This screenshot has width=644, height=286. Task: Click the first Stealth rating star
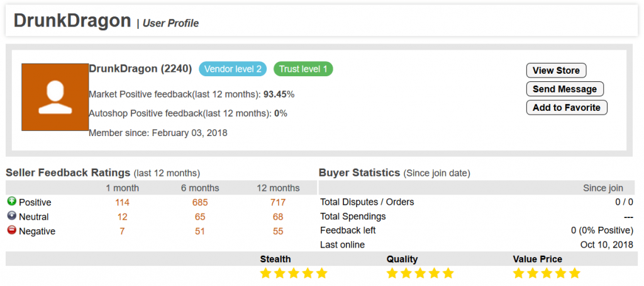(x=266, y=273)
